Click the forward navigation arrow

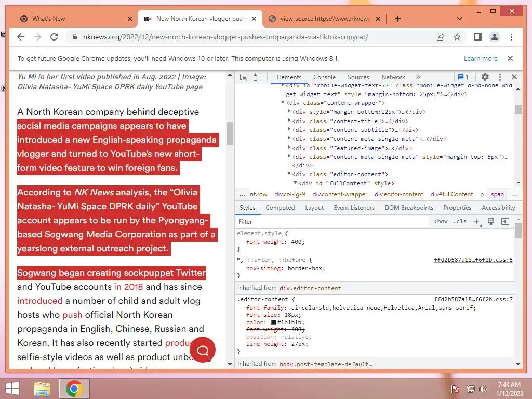37,37
